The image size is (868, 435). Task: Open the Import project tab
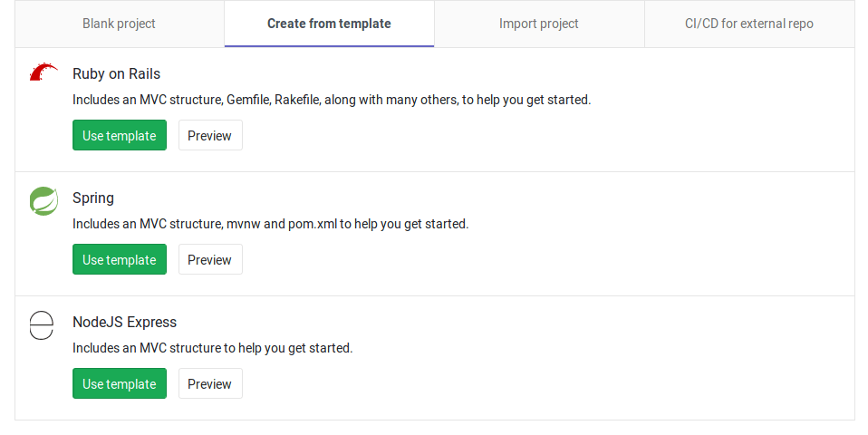point(538,24)
